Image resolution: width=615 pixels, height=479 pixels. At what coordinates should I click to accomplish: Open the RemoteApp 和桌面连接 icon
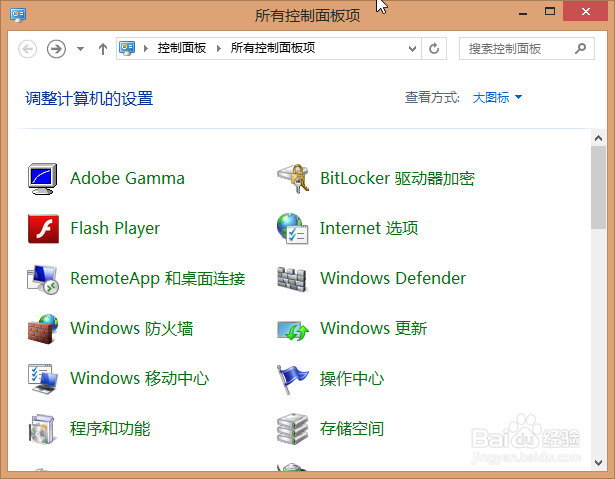43,279
